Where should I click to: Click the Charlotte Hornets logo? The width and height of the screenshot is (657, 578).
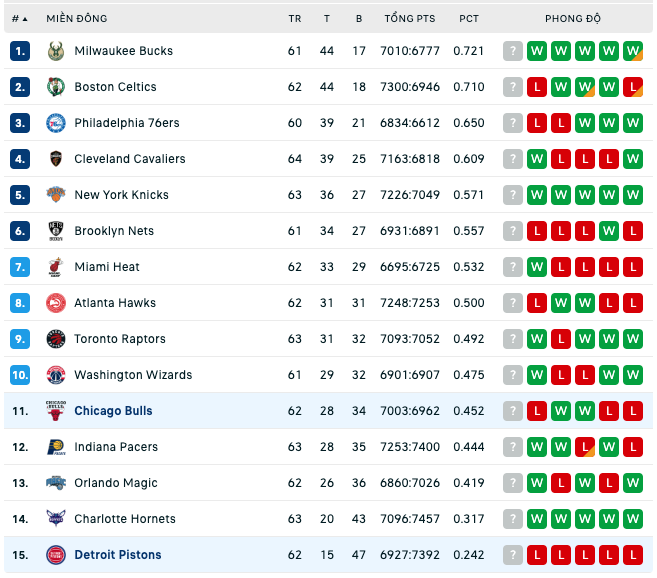point(56,519)
